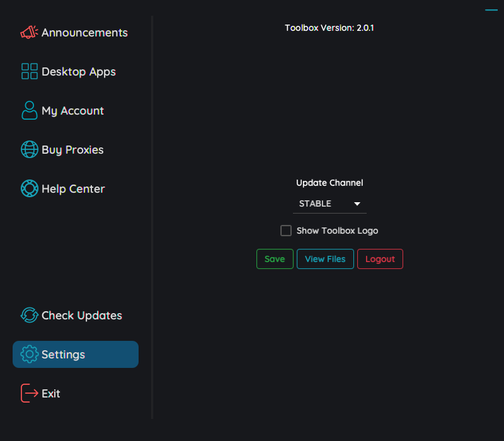Open View Files button

(325, 259)
